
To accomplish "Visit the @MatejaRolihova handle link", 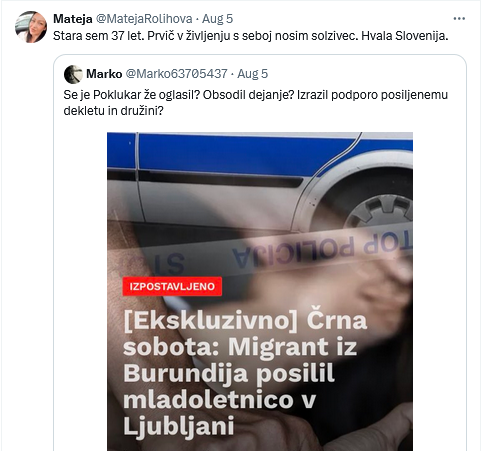I will coord(144,19).
